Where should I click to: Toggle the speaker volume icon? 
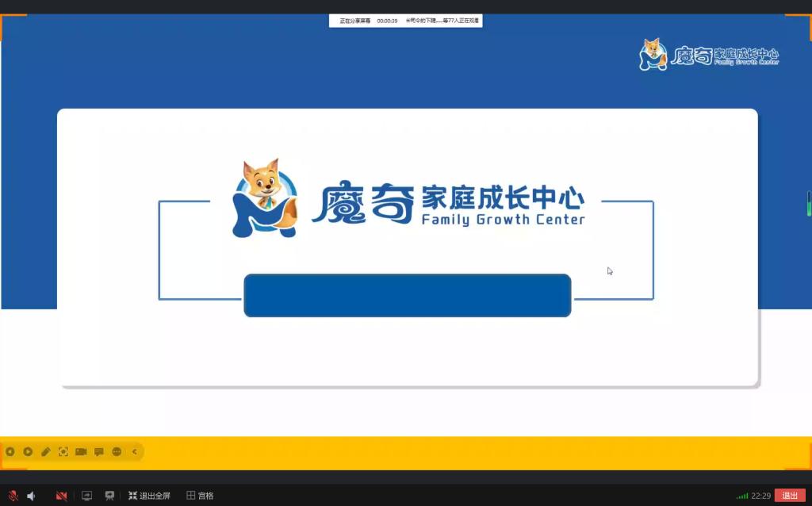pyautogui.click(x=32, y=496)
